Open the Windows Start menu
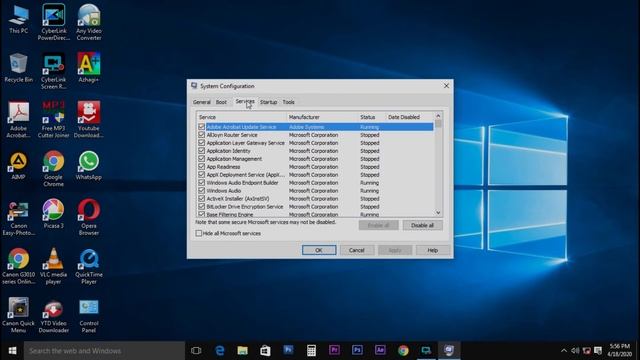The width and height of the screenshot is (640, 360). (x=12, y=351)
